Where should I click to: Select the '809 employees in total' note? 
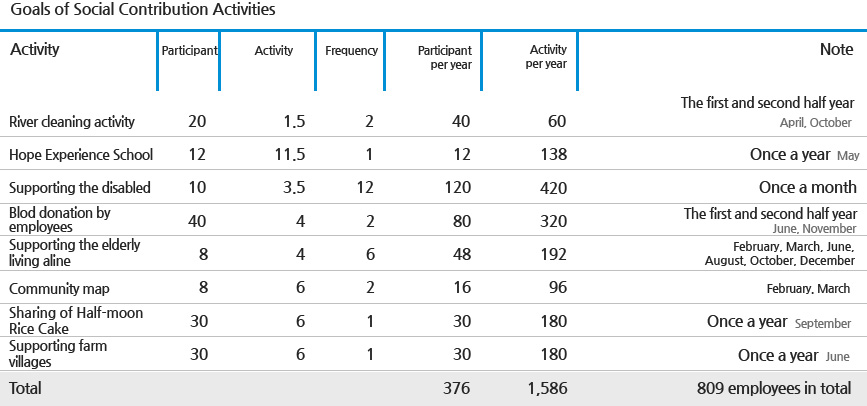pyautogui.click(x=774, y=388)
